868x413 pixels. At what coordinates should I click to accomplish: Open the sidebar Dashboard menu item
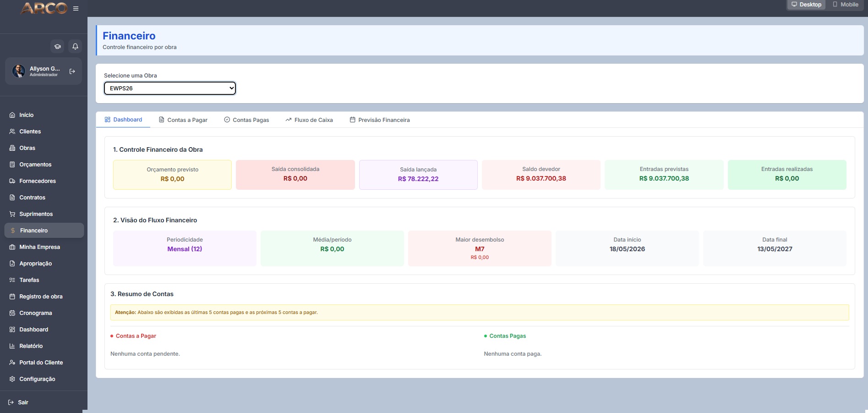point(44,330)
